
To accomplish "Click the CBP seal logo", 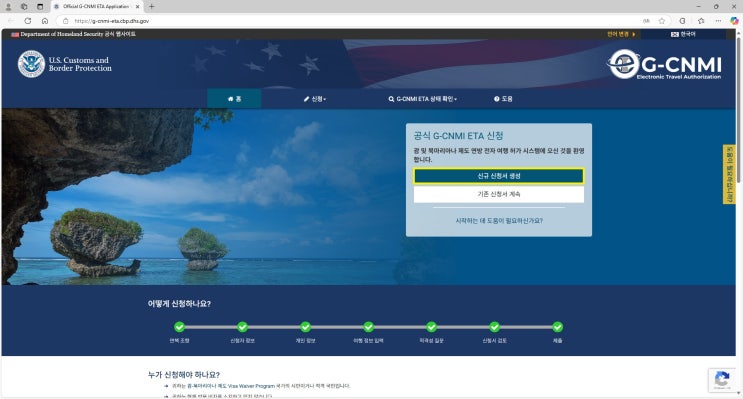I will [x=31, y=64].
